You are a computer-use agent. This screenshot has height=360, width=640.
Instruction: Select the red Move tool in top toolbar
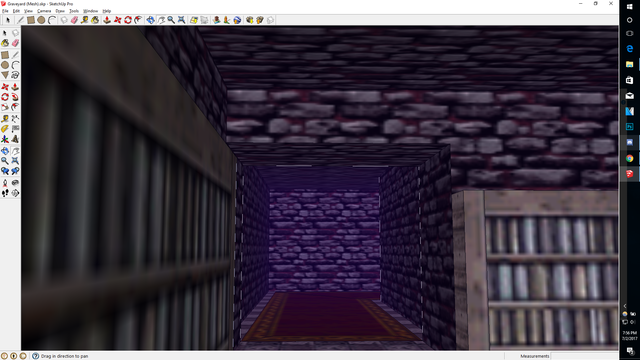pos(118,20)
